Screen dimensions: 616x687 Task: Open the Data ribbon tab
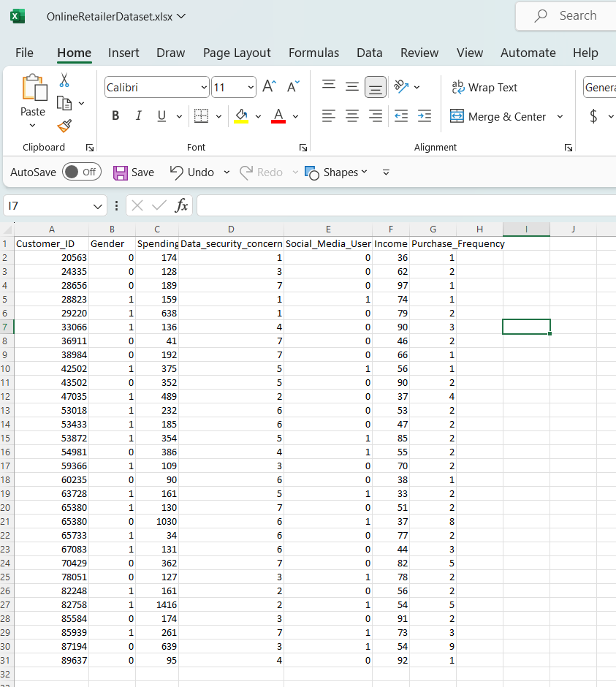tap(369, 53)
